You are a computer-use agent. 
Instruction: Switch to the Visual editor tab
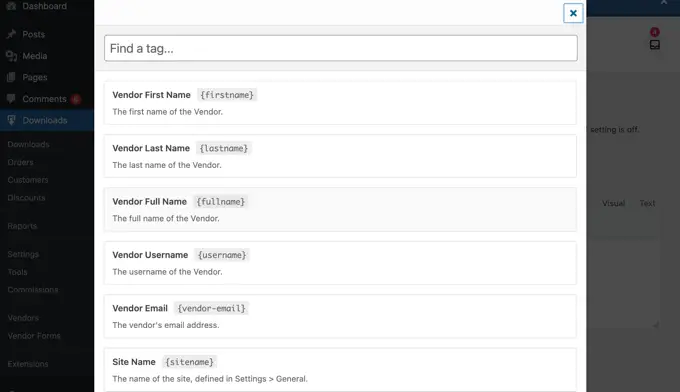[x=613, y=203]
